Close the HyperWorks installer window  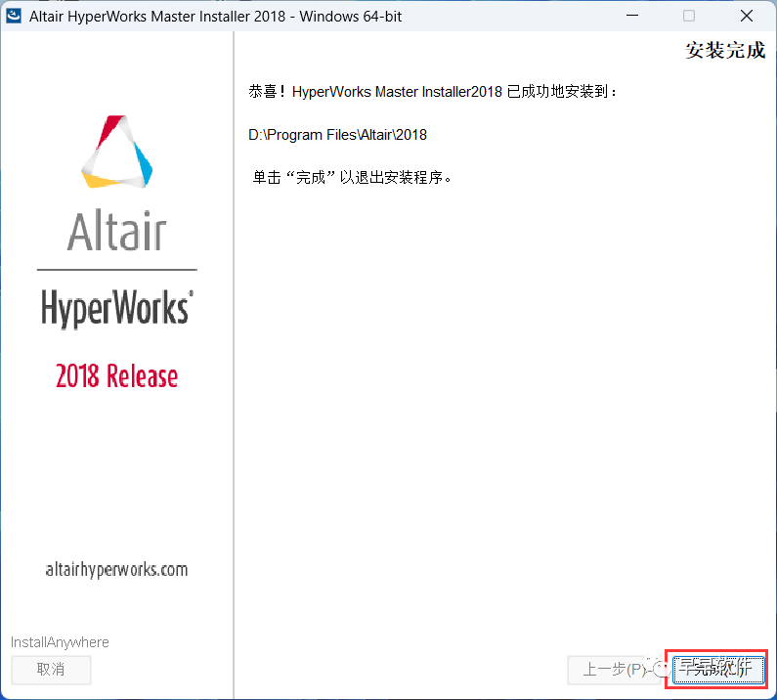pos(743,16)
